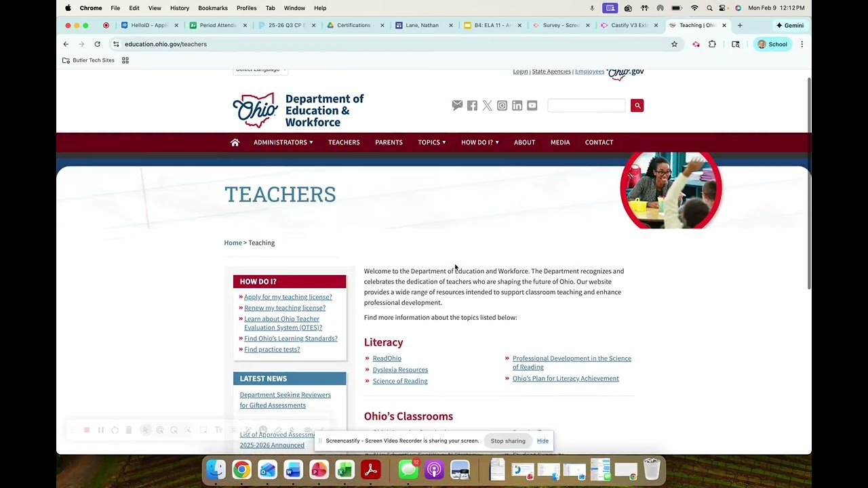Open the Chrome Extensions puzzle icon
The image size is (868, 488).
coord(712,44)
